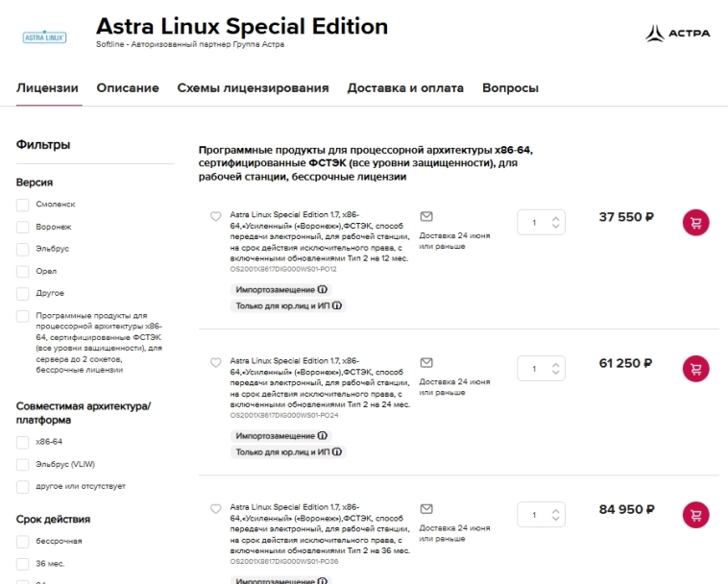
Task: Click the quantity field of the 84 950 ₽ item
Action: [534, 514]
